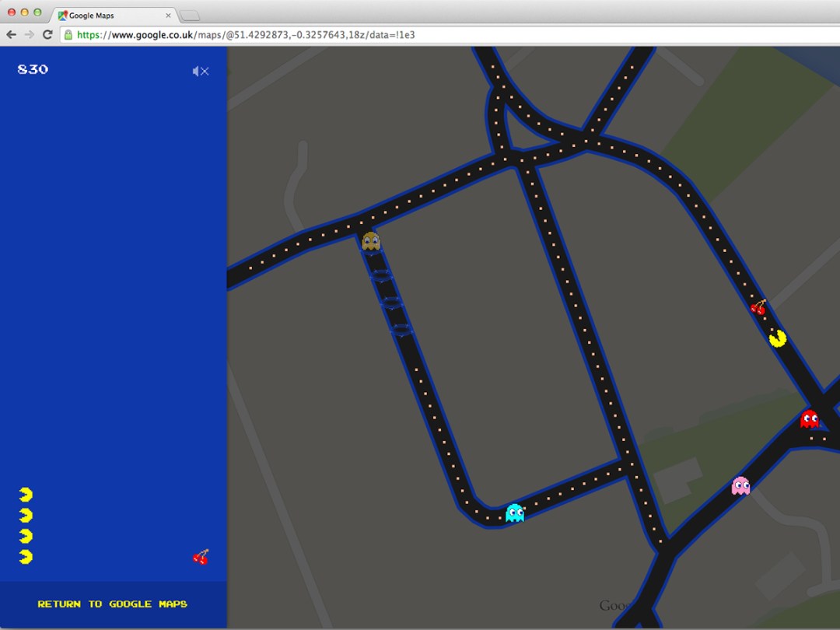Click the cherry bonus fruit on the road
840x630 pixels.
(758, 307)
